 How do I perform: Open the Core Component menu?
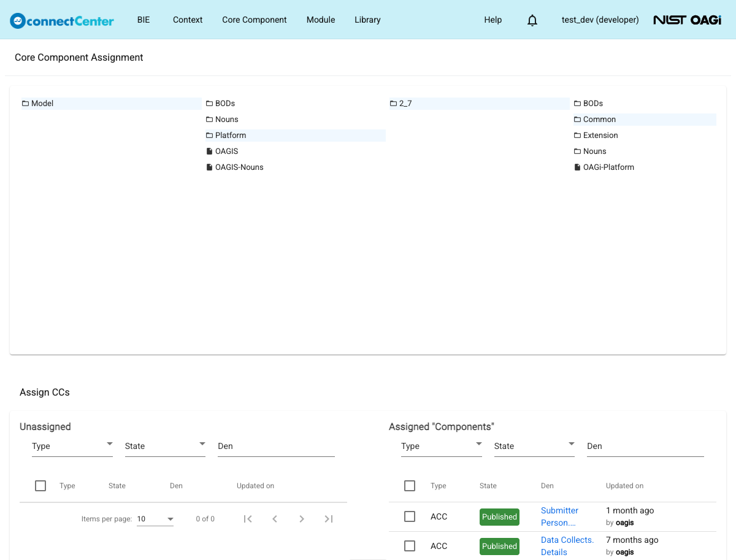pos(255,20)
